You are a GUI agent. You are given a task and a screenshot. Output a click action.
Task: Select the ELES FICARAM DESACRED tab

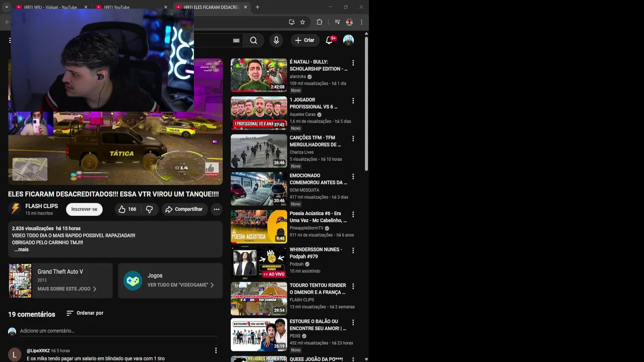coord(211,7)
